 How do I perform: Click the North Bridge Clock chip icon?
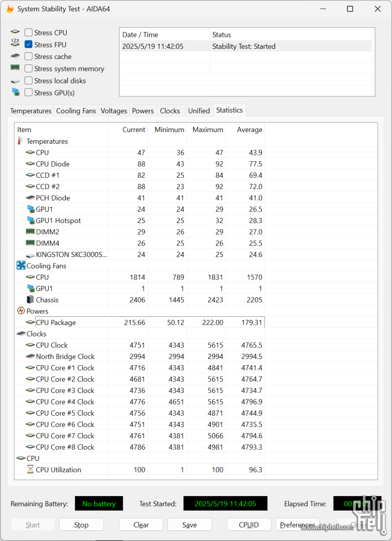pyautogui.click(x=30, y=356)
